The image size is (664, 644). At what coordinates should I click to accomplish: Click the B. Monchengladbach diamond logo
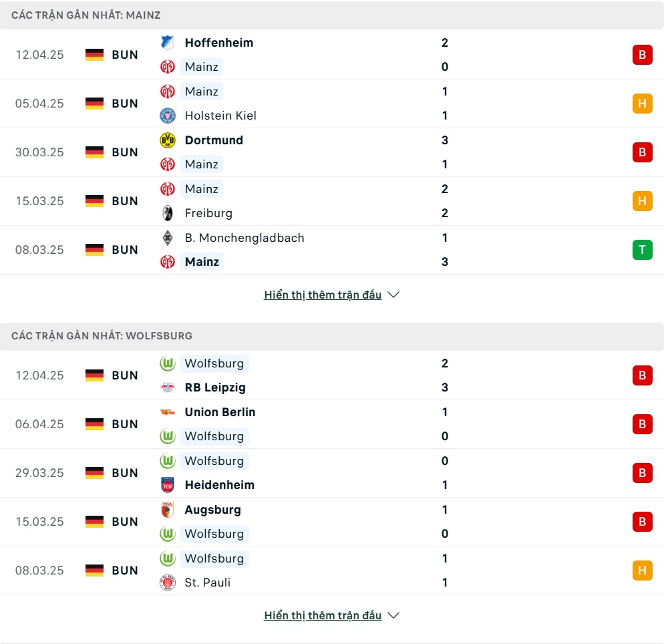pyautogui.click(x=167, y=238)
